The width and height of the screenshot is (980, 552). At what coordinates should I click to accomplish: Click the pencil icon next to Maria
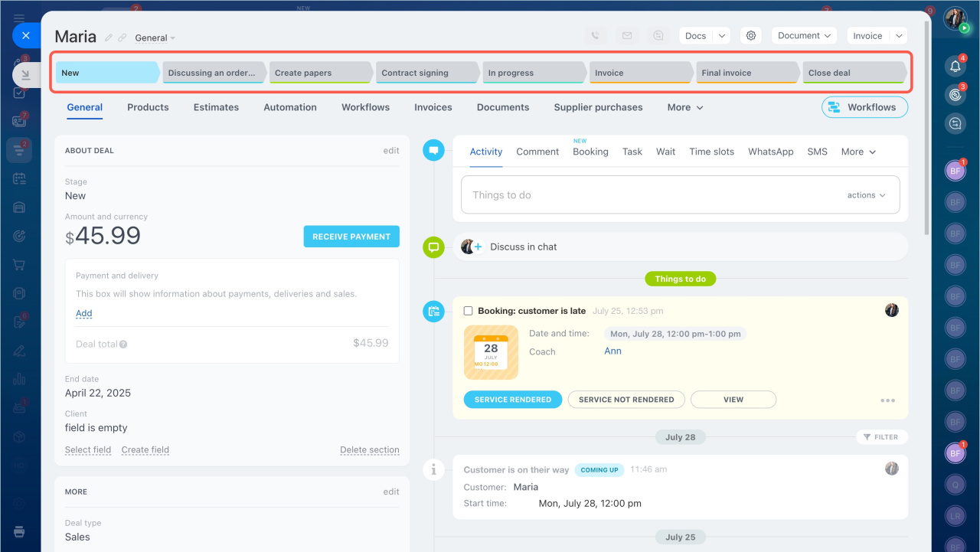tap(109, 38)
